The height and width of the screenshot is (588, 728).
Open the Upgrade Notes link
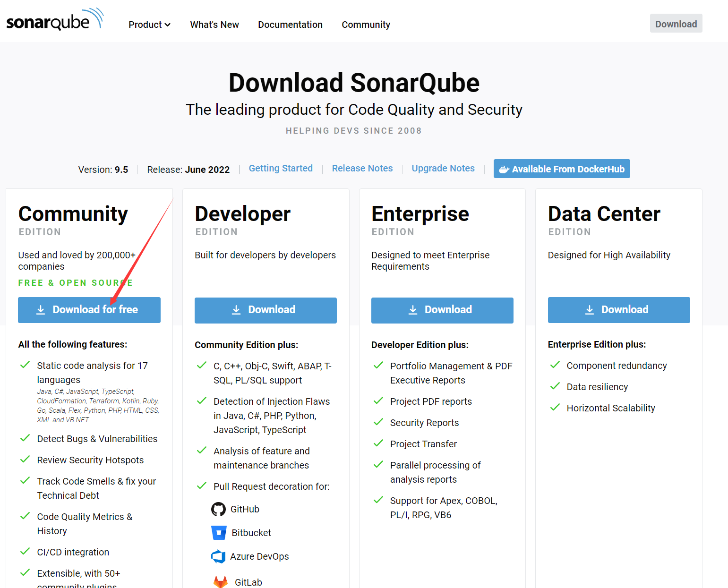(443, 168)
